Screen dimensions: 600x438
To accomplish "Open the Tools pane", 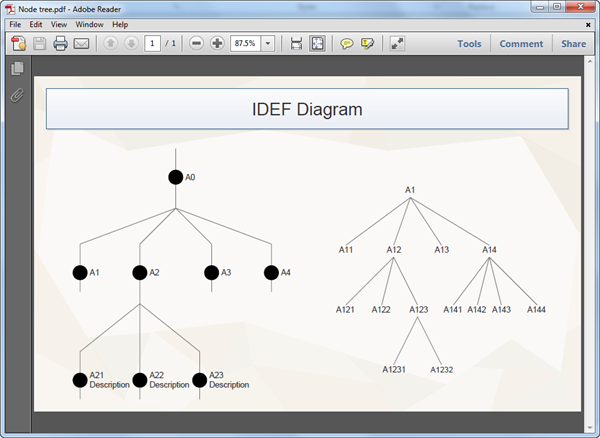I will click(469, 44).
